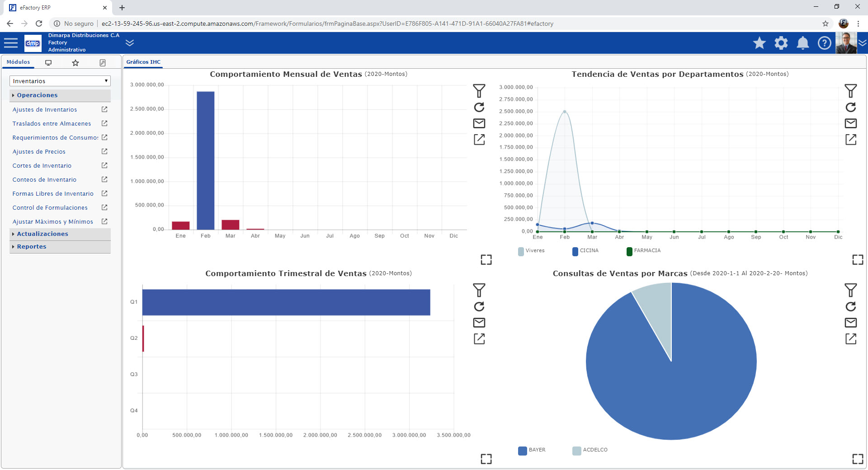This screenshot has width=868, height=470.
Task: Open Traslados entre Almacenes
Action: point(52,123)
